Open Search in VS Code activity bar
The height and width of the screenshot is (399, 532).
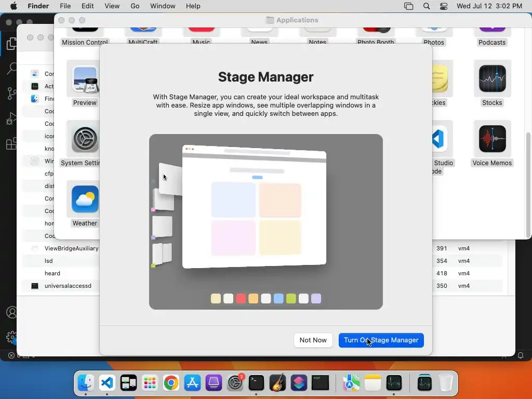click(x=11, y=68)
